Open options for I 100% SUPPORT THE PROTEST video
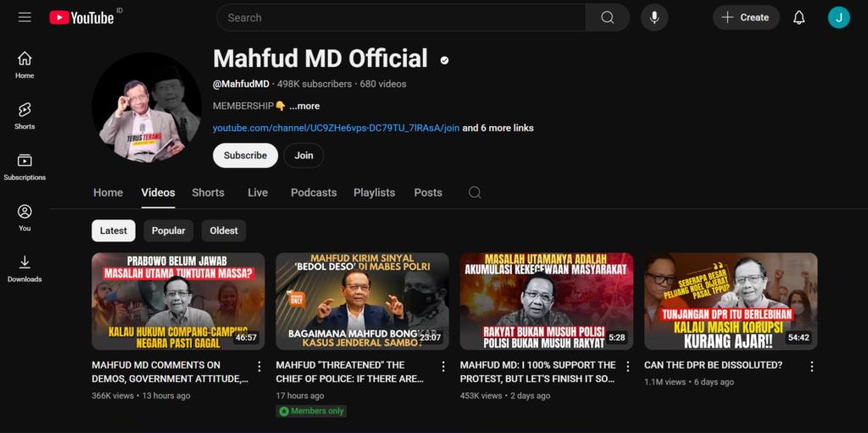The image size is (868, 433). [627, 366]
